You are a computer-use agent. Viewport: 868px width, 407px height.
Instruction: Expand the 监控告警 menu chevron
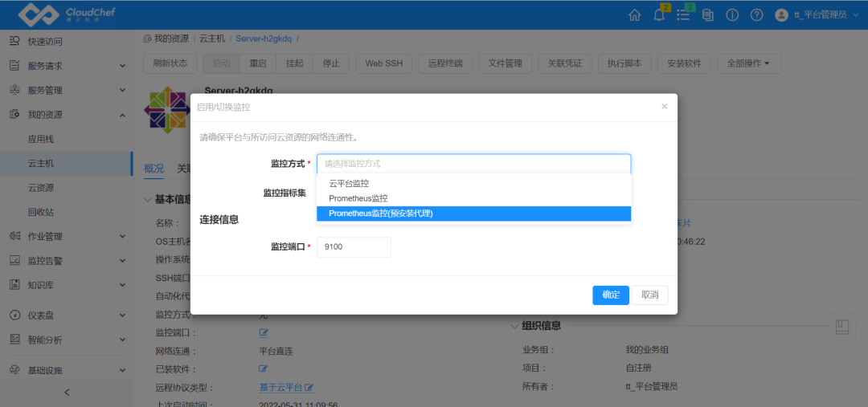click(122, 261)
